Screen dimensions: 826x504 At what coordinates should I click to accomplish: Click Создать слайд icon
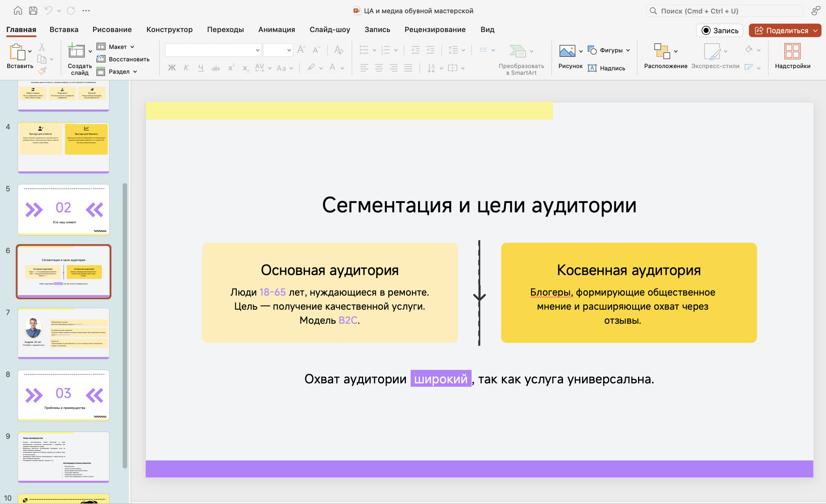[76, 51]
